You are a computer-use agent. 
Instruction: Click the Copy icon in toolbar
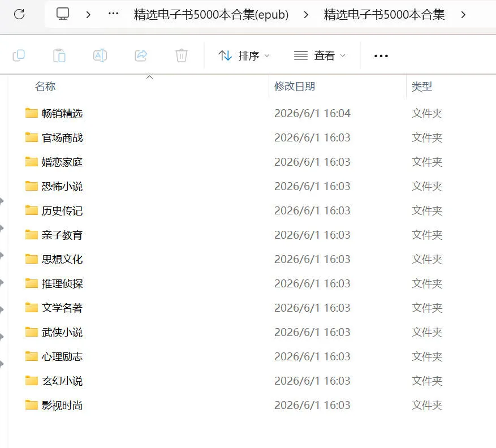click(x=19, y=55)
